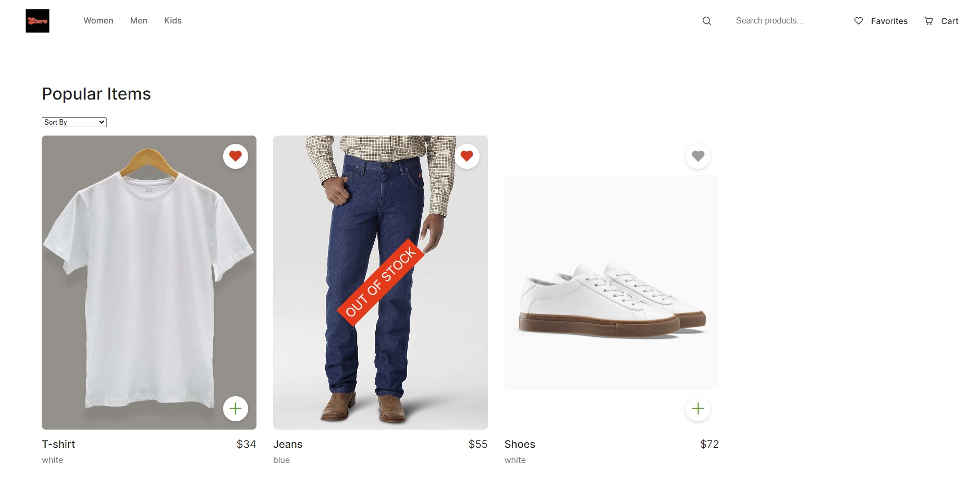Favorite the Shoes with gray heart
This screenshot has height=501, width=980.
(x=697, y=156)
